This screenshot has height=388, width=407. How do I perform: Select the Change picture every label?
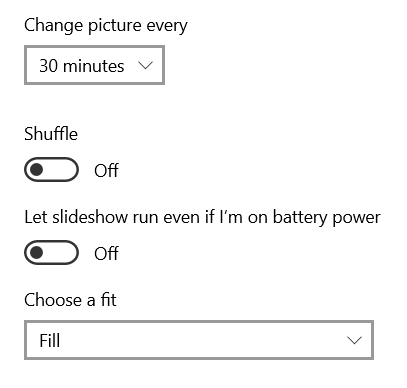tap(106, 26)
